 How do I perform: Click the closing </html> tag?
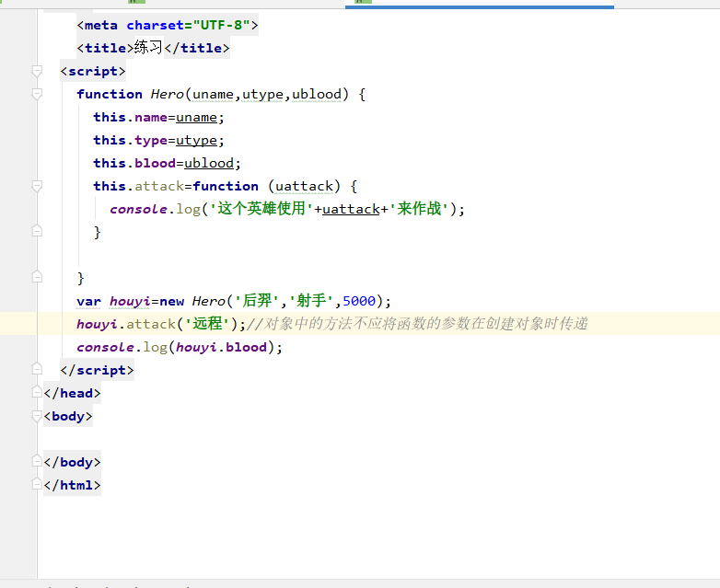click(72, 485)
